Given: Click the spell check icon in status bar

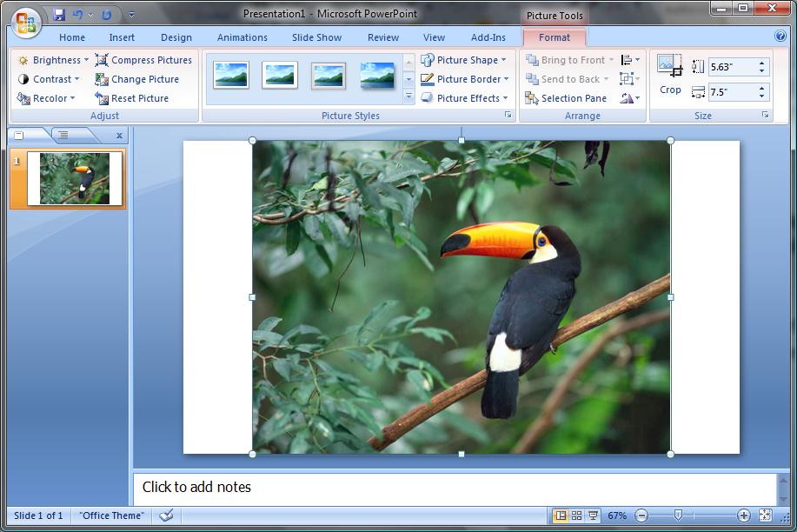Looking at the screenshot, I should [166, 515].
